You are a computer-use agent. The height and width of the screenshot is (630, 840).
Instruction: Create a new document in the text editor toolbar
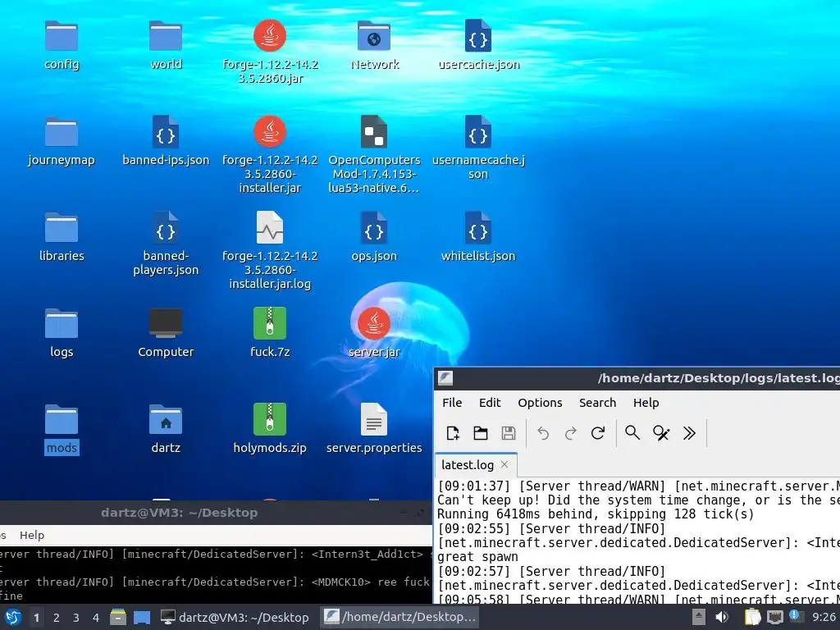[453, 433]
